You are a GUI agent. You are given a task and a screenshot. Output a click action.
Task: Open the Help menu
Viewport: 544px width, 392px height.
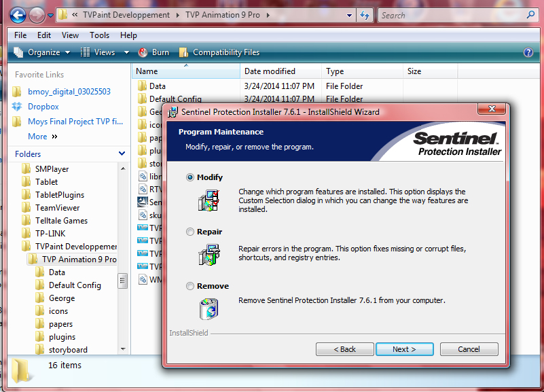[x=129, y=35]
